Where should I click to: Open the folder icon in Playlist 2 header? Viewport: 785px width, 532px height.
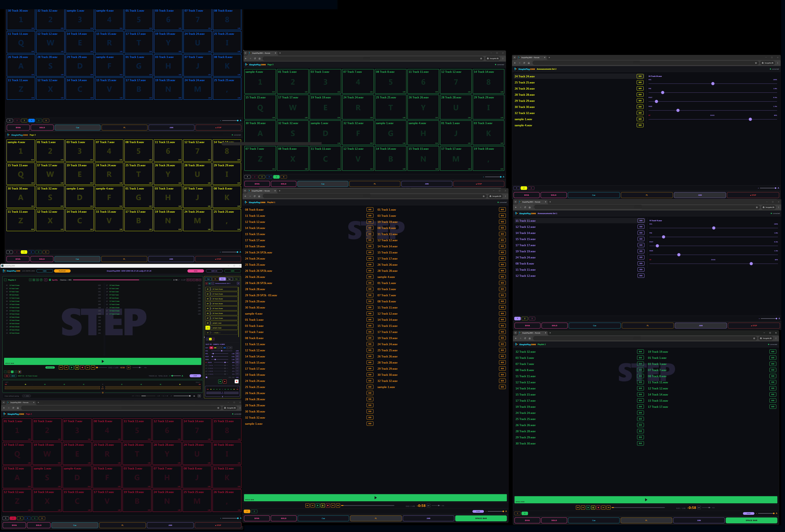pos(37,280)
